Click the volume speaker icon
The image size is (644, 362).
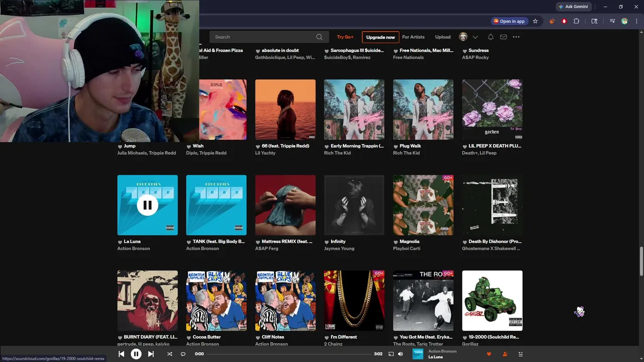[400, 354]
